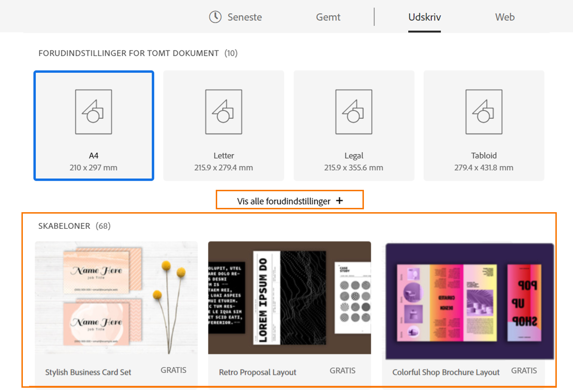
Task: Click plus icon next to Vis alle forudindstillinger
Action: click(x=339, y=201)
